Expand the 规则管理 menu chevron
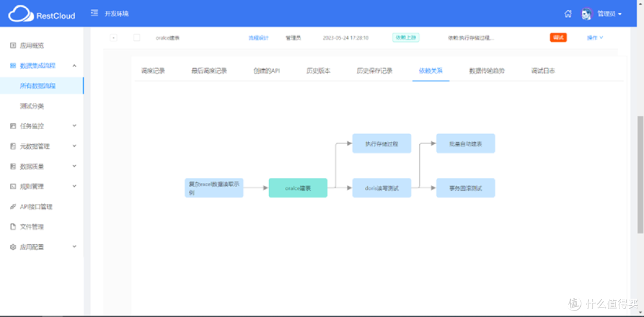 pos(75,186)
